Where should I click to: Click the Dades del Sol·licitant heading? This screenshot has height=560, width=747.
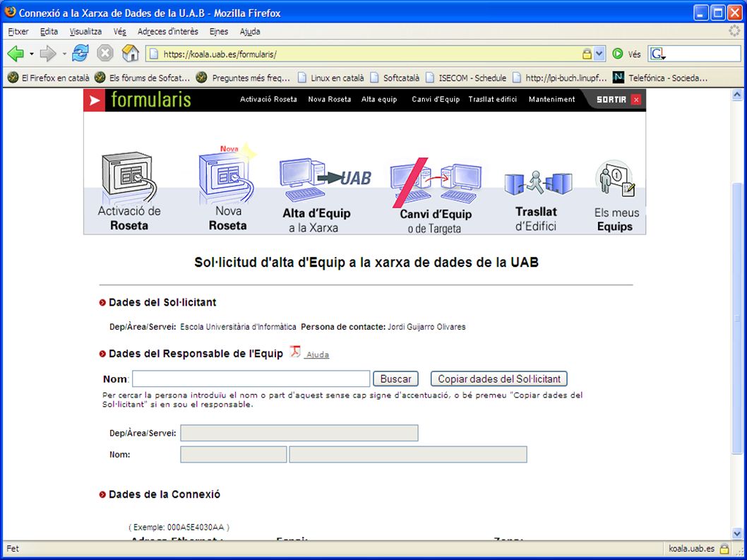click(x=162, y=302)
